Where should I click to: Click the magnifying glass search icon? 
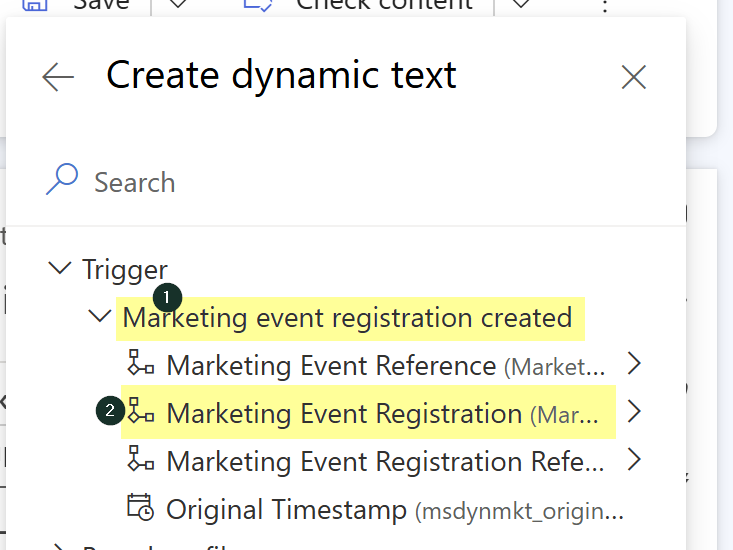point(62,181)
